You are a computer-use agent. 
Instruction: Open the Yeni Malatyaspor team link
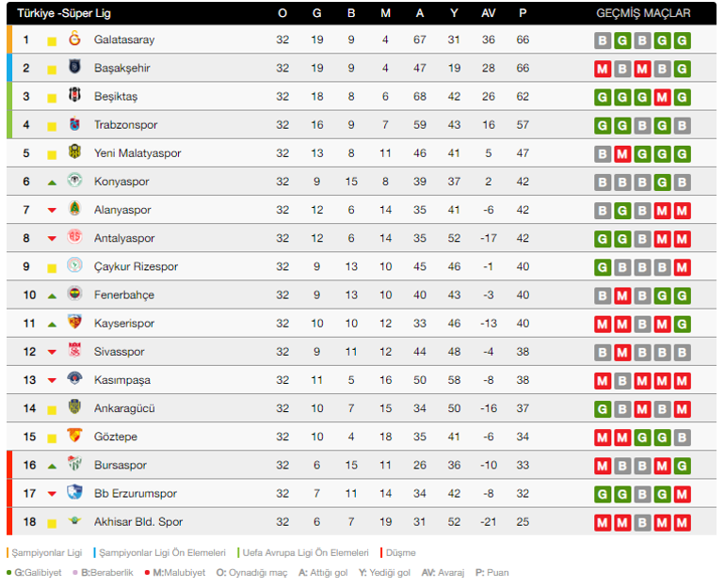click(137, 153)
